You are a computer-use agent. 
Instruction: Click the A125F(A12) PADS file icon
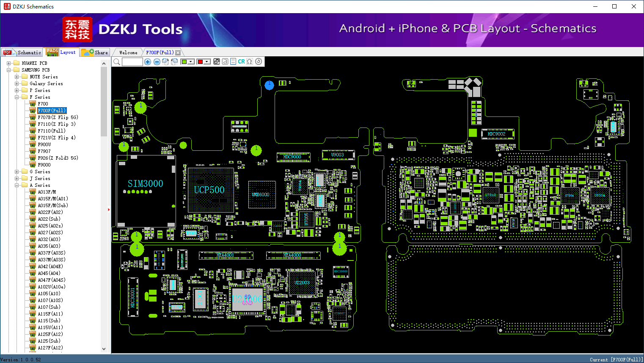33,334
